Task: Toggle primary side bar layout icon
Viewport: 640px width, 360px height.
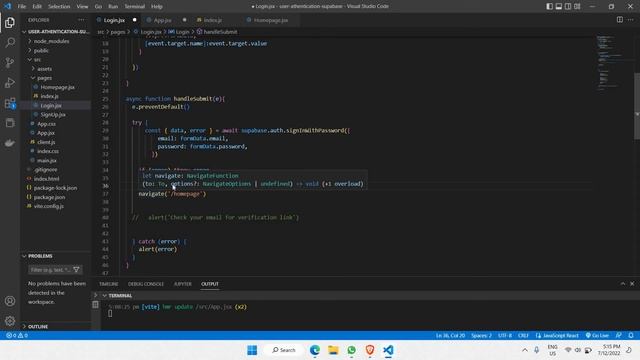Action: 549,6
